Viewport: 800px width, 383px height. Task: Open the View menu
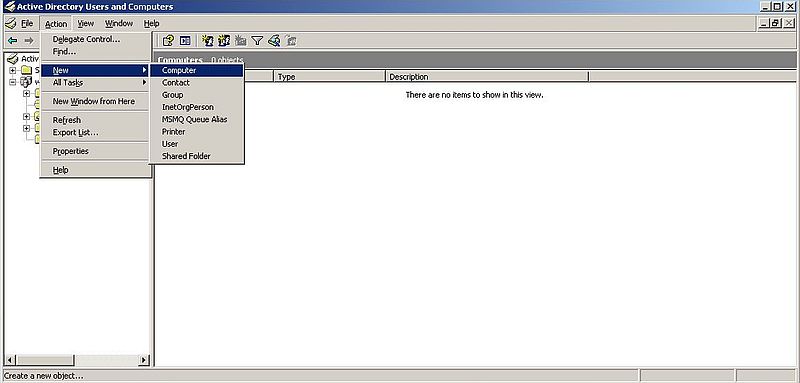[x=86, y=23]
